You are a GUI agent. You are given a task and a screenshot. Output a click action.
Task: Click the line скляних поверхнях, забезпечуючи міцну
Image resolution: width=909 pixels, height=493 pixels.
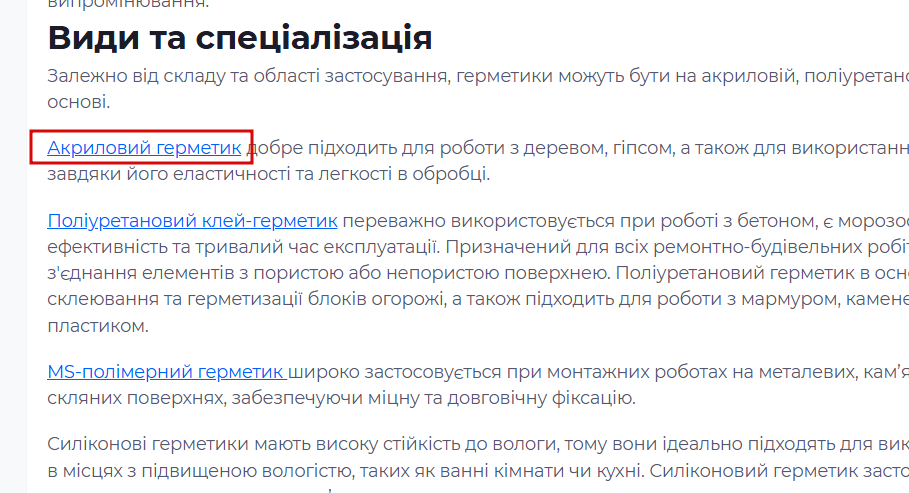coord(341,398)
